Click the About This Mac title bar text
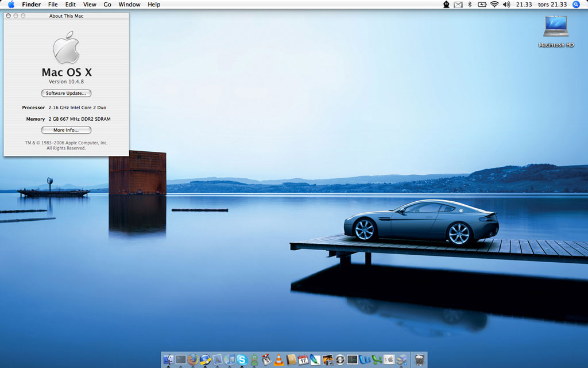 [67, 16]
